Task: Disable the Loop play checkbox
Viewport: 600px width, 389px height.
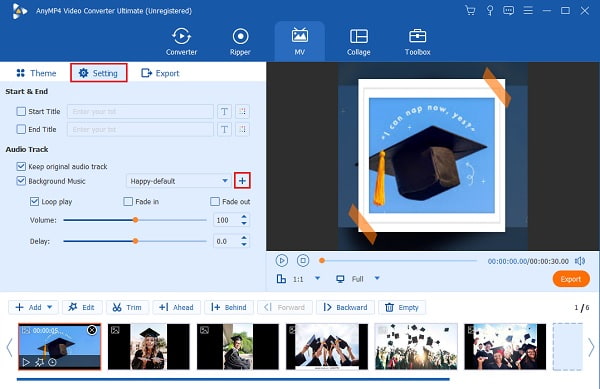Action: tap(34, 202)
